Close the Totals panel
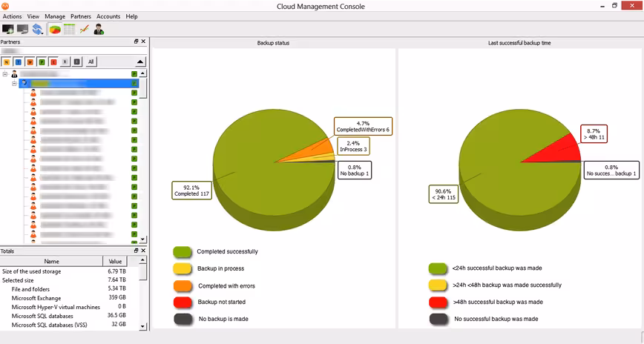 coord(143,251)
